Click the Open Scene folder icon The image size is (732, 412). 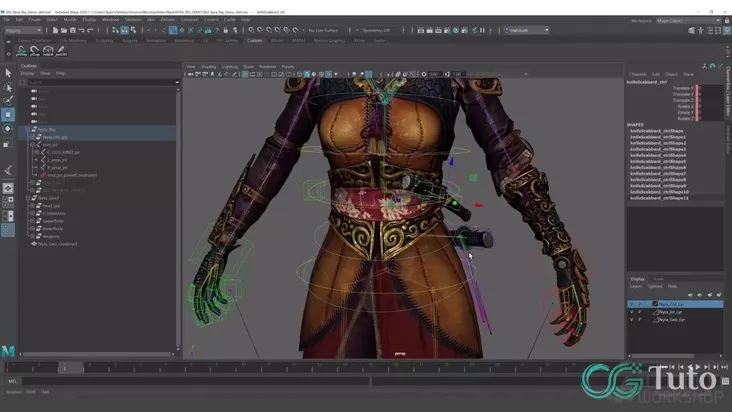(64, 30)
